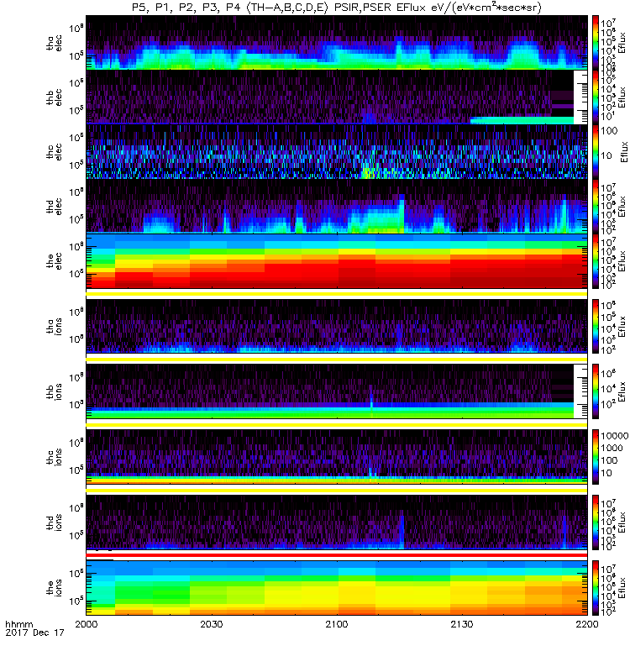Click the 10^6 y-axis tick of tha elec

[76, 28]
